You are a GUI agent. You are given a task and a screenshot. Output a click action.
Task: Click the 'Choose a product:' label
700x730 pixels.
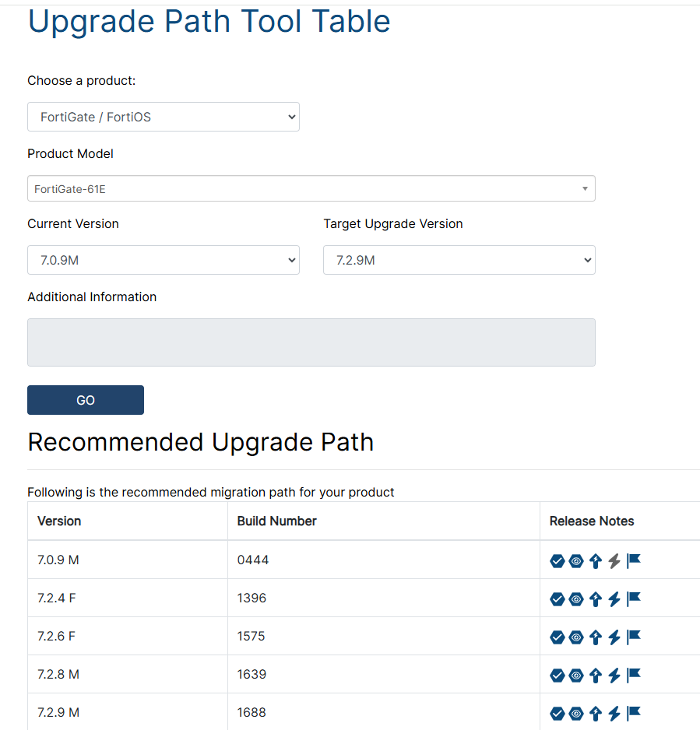(82, 80)
